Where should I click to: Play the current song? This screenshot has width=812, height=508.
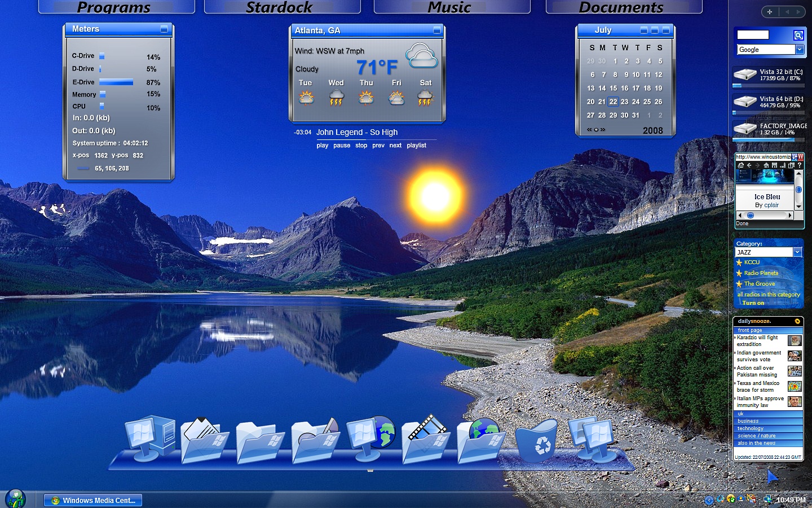tap(323, 146)
